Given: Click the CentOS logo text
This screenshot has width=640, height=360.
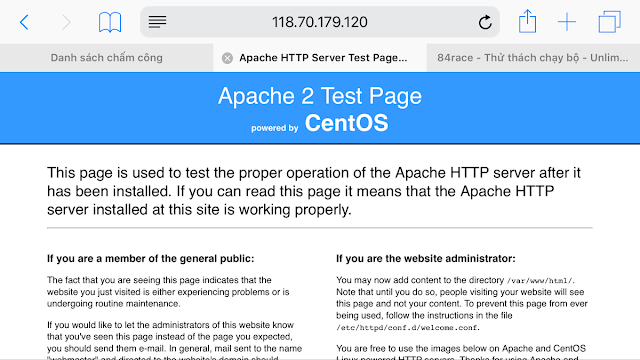Looking at the screenshot, I should pos(347,123).
